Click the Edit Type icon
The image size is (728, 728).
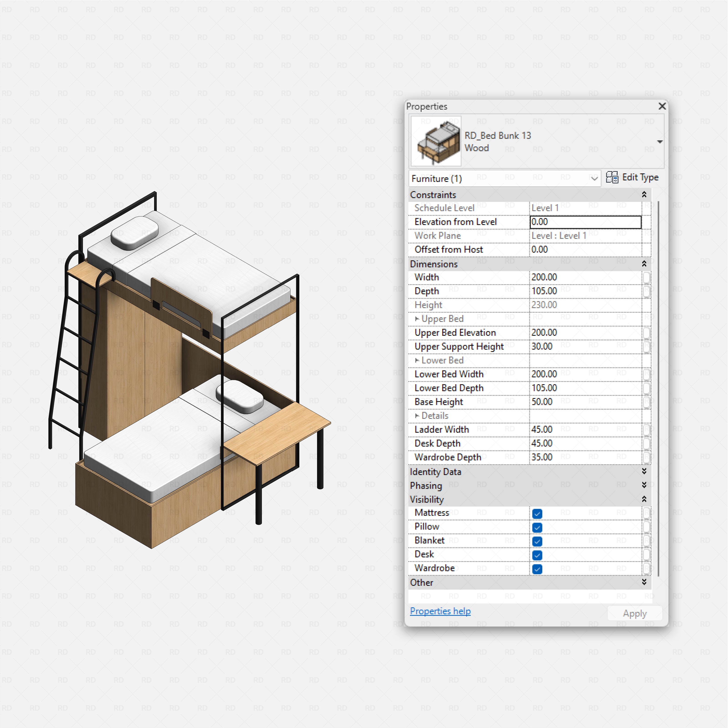pyautogui.click(x=612, y=177)
